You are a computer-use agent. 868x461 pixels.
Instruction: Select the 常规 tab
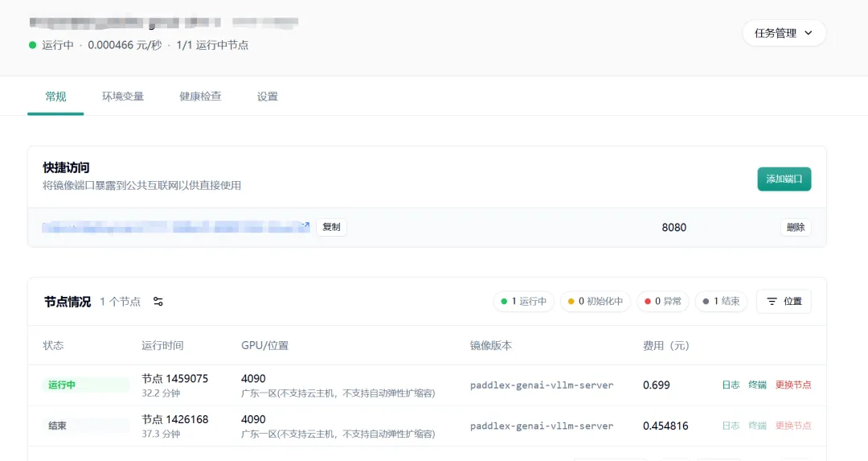pyautogui.click(x=55, y=97)
